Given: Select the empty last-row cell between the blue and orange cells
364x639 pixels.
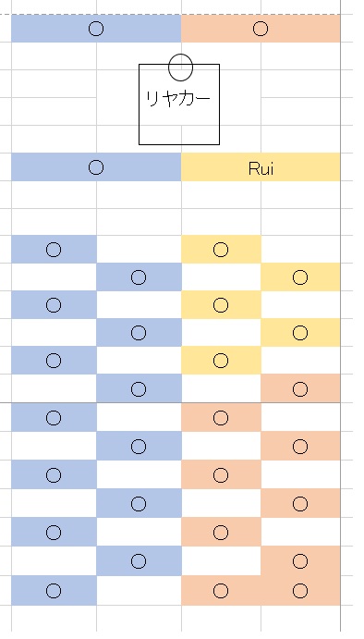Looking at the screenshot, I should click(139, 591).
